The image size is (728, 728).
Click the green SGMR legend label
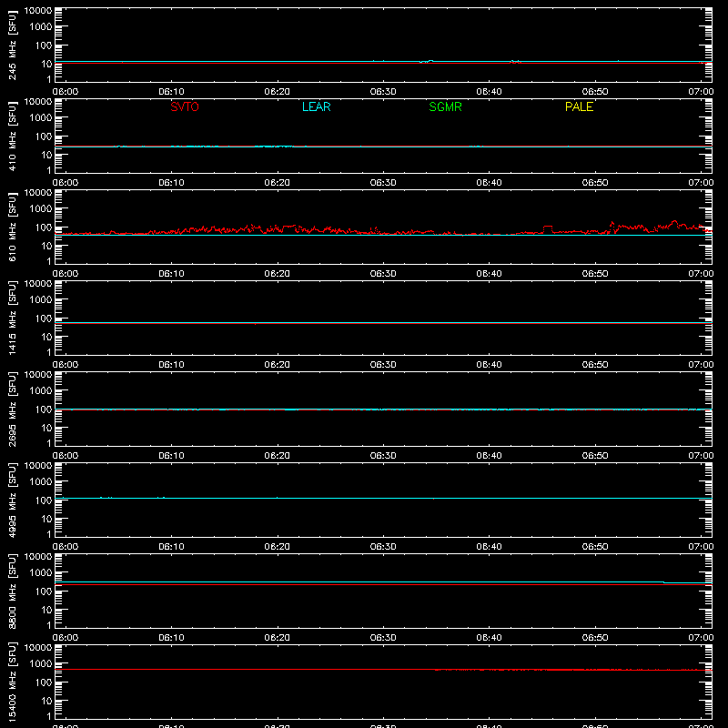445,106
